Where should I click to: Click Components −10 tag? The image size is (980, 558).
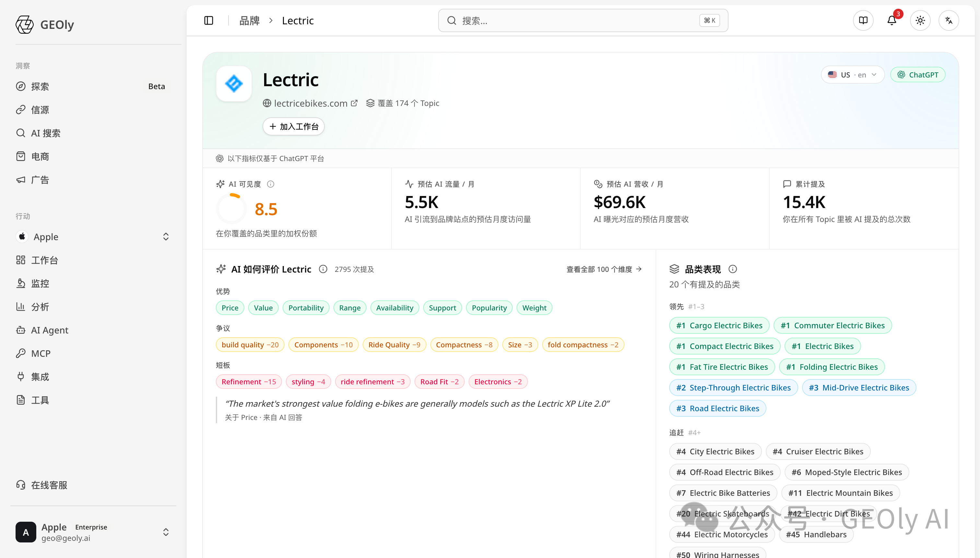click(x=323, y=344)
